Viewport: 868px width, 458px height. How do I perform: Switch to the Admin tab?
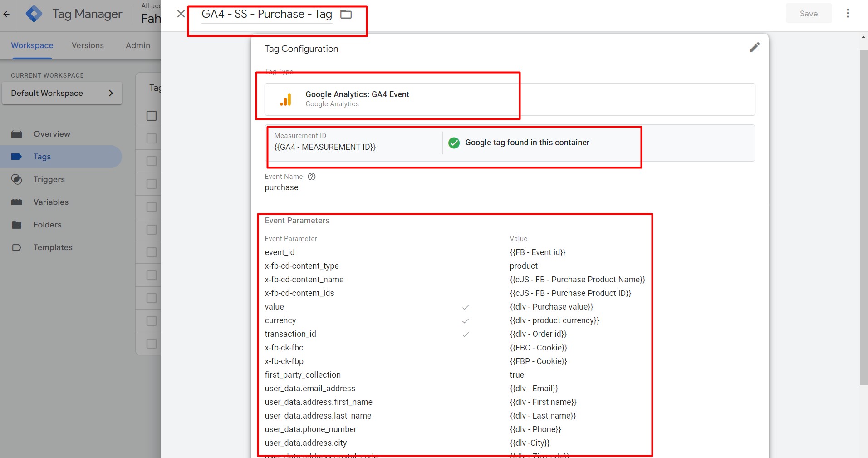coord(138,45)
